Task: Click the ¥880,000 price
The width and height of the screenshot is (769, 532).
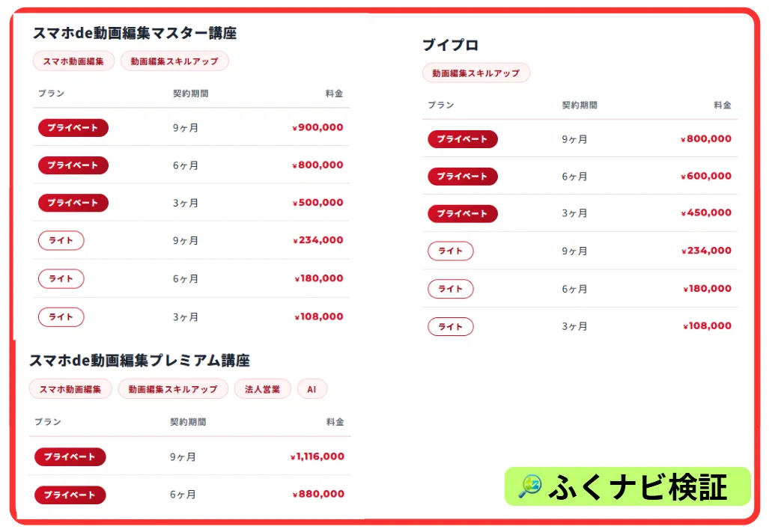Action: pos(319,494)
